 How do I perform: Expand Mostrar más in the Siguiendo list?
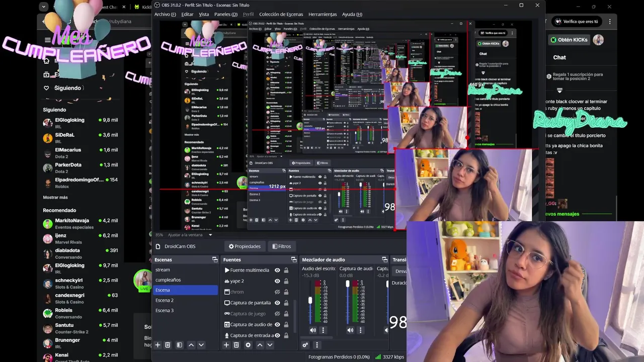(x=55, y=198)
